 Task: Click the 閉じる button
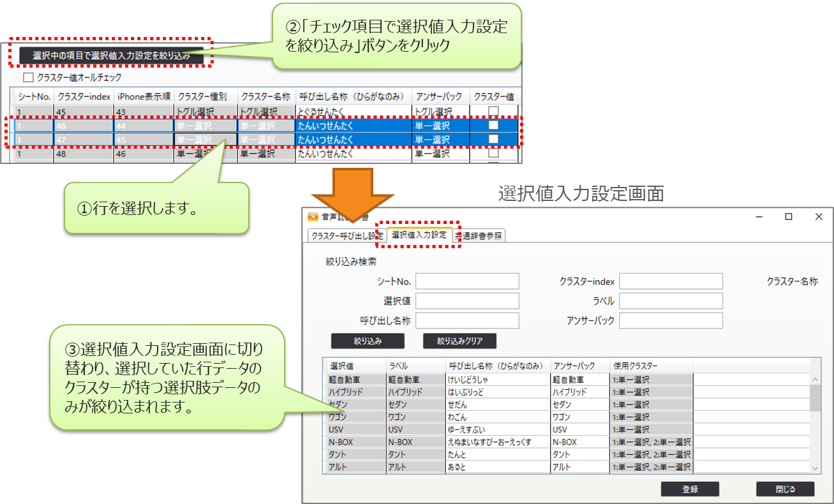(x=785, y=489)
